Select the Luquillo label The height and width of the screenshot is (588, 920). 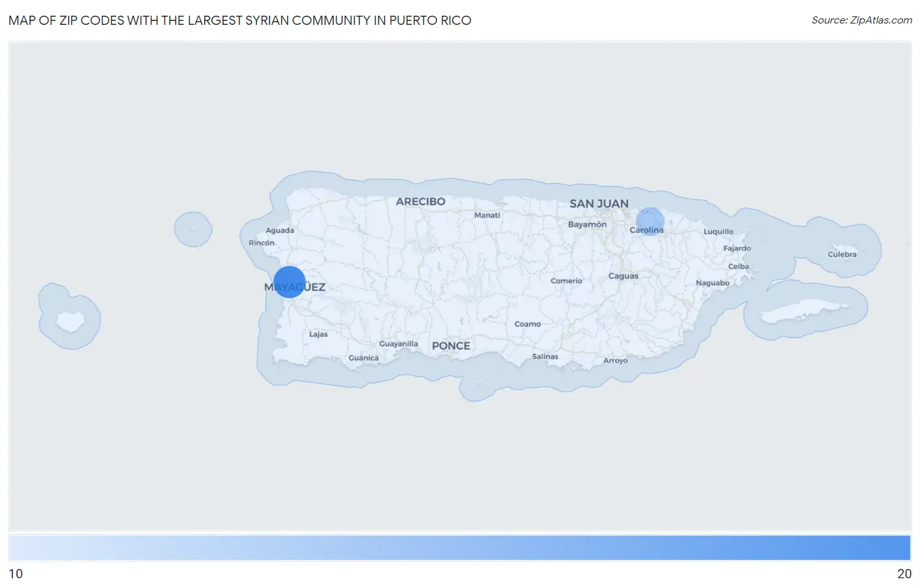coord(718,232)
